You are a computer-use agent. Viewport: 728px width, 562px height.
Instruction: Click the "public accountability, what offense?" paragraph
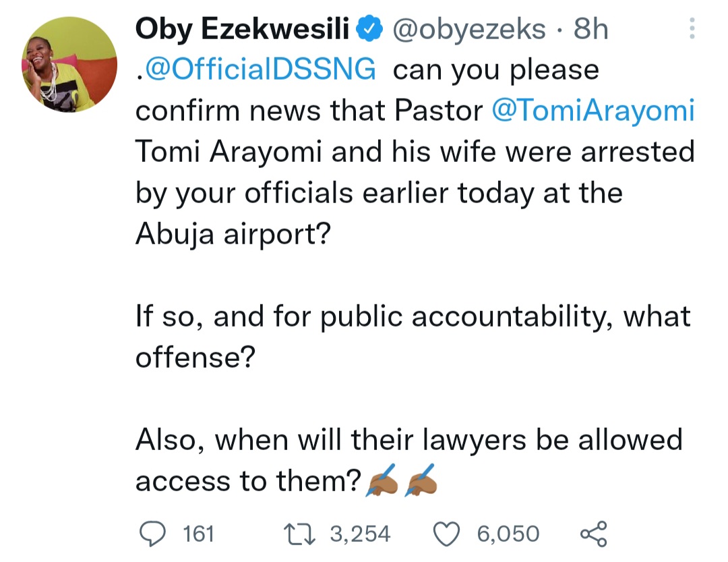click(x=413, y=337)
